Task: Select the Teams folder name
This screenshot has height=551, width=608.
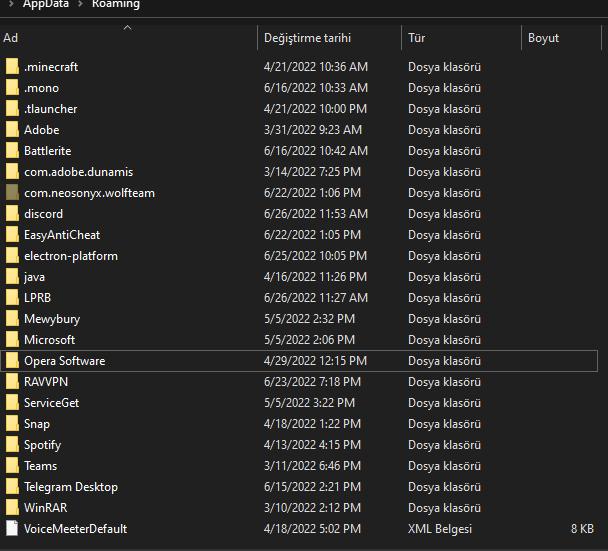Action: coord(41,466)
